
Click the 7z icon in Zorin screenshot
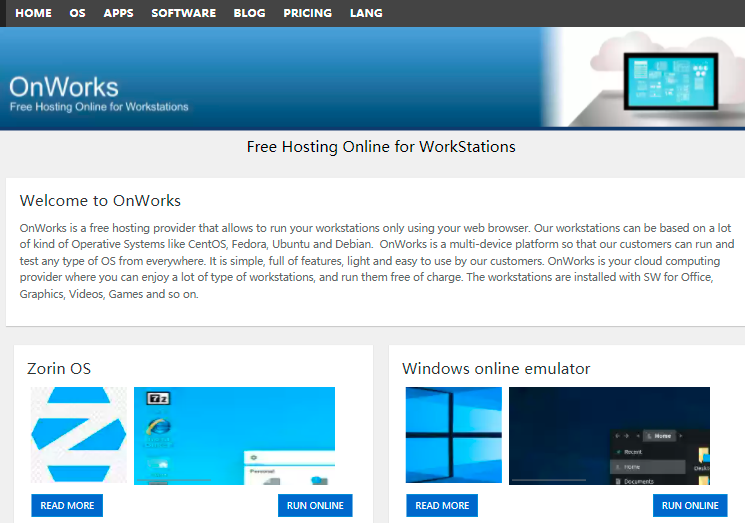(158, 398)
